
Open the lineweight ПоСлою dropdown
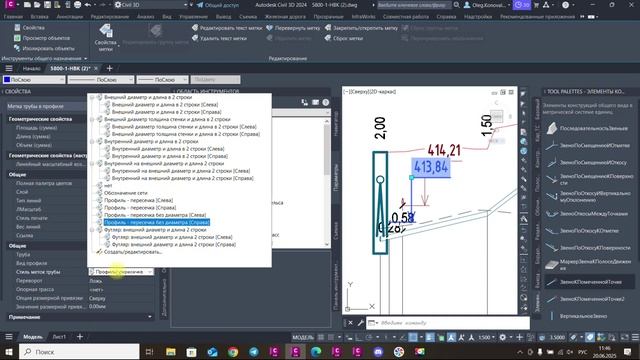(x=162, y=80)
